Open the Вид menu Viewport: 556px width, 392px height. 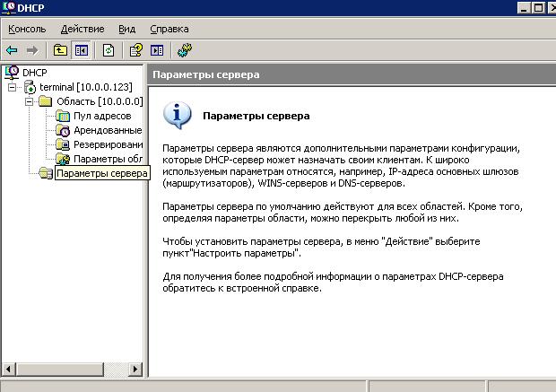[127, 30]
